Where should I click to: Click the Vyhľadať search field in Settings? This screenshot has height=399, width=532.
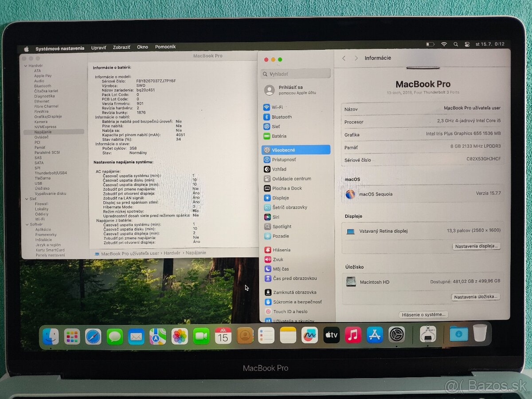tap(296, 74)
